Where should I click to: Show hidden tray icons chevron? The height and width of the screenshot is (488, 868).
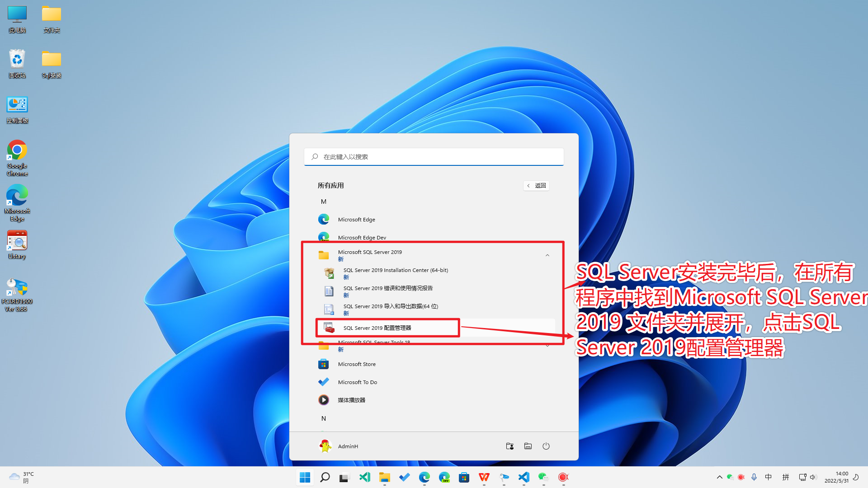(x=719, y=477)
